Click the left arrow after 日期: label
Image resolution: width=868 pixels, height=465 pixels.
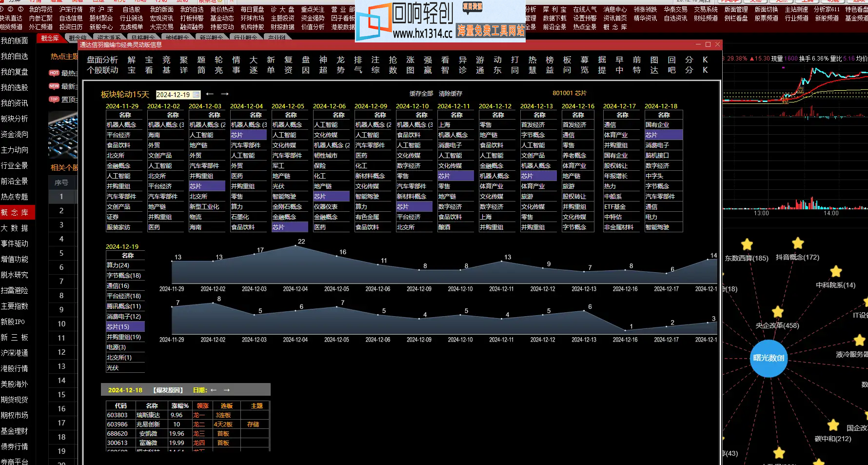(x=214, y=390)
